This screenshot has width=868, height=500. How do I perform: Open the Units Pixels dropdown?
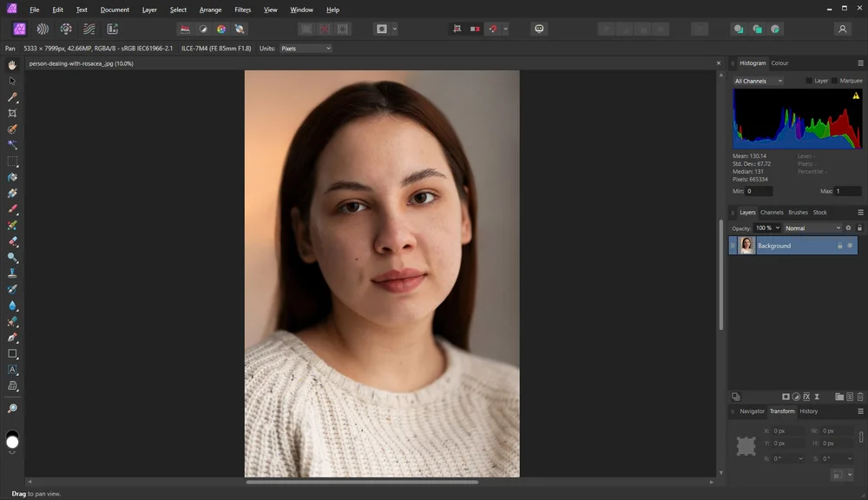(x=306, y=48)
